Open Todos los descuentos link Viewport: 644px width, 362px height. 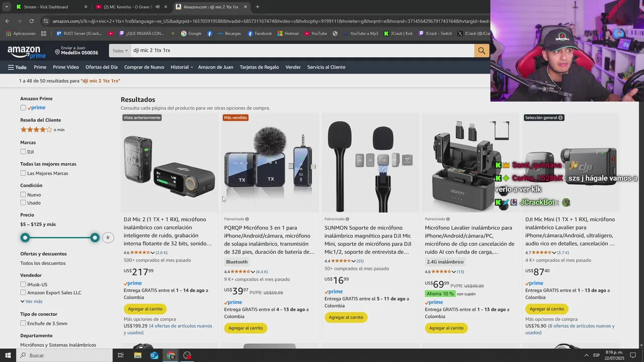tap(43, 263)
